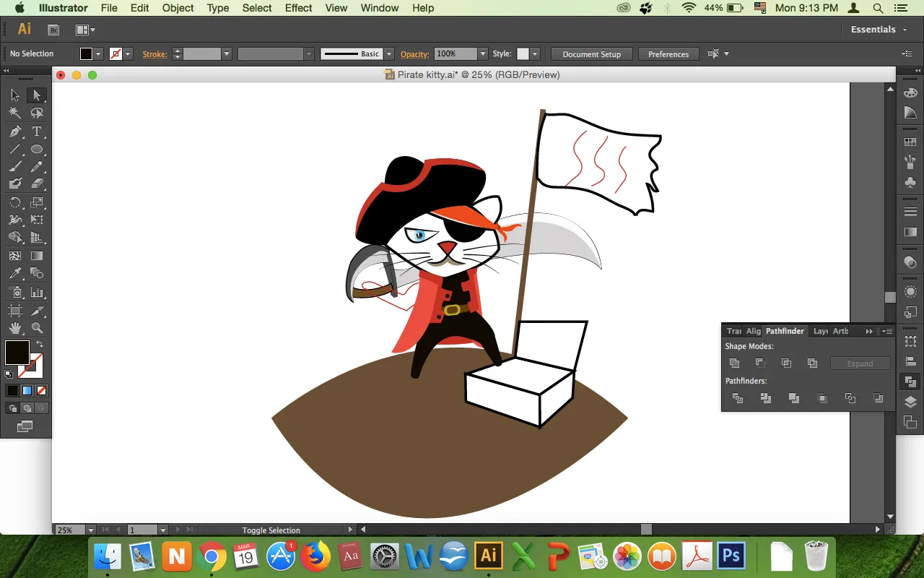This screenshot has width=924, height=578.
Task: Click the Document Setup button
Action: (592, 54)
